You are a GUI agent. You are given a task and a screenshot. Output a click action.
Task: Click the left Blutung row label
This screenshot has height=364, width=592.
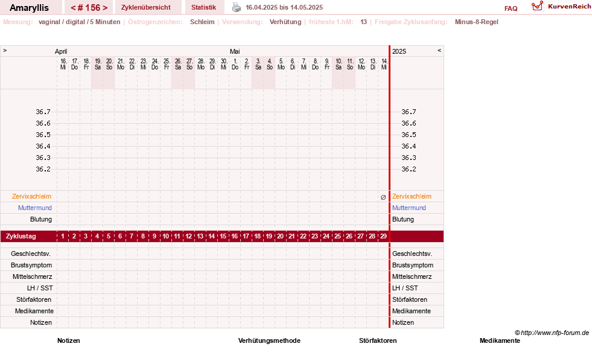pos(41,219)
